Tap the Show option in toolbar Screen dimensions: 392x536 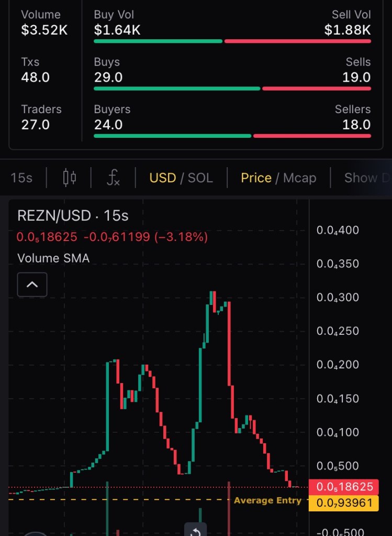pos(366,178)
